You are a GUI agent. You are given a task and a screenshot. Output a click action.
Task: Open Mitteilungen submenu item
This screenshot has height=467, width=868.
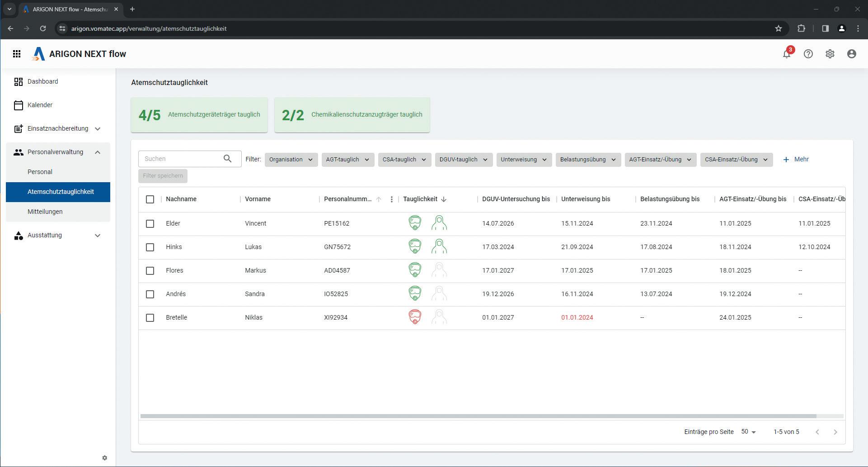tap(58, 212)
